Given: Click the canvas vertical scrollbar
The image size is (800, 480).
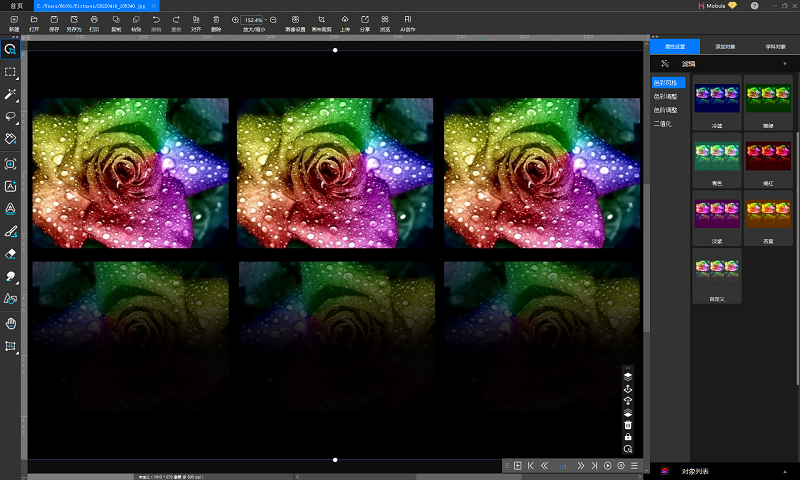Looking at the screenshot, I should 645,260.
